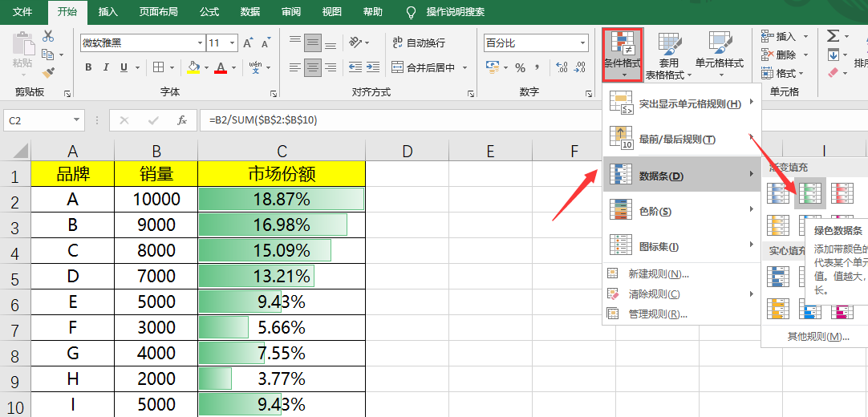Open the wén phonetic guide icon

(x=255, y=67)
